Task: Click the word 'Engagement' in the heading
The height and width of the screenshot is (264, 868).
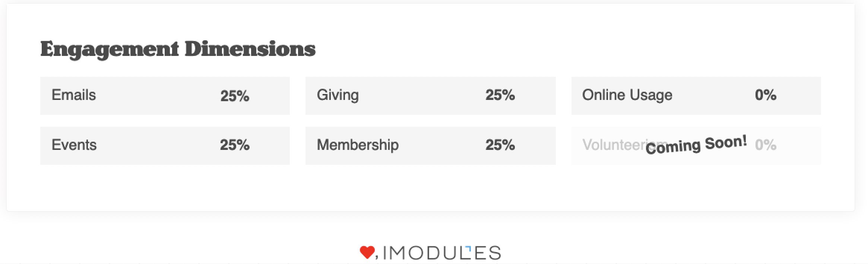Action: (110, 49)
